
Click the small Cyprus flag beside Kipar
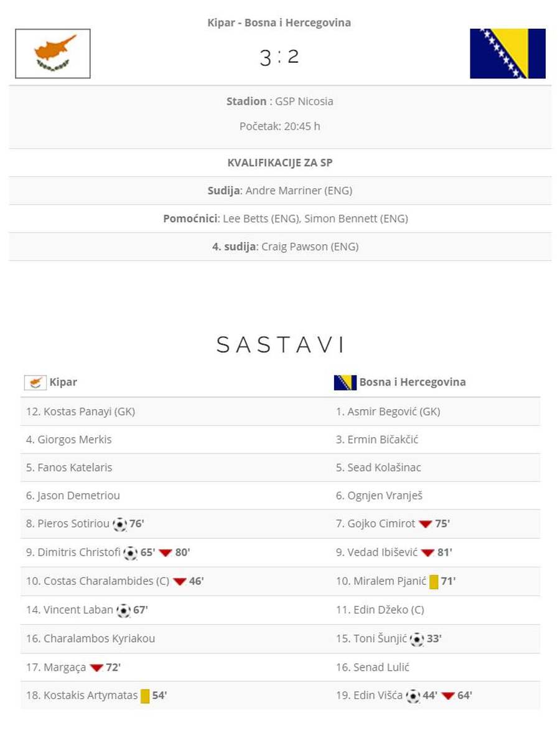(x=35, y=382)
